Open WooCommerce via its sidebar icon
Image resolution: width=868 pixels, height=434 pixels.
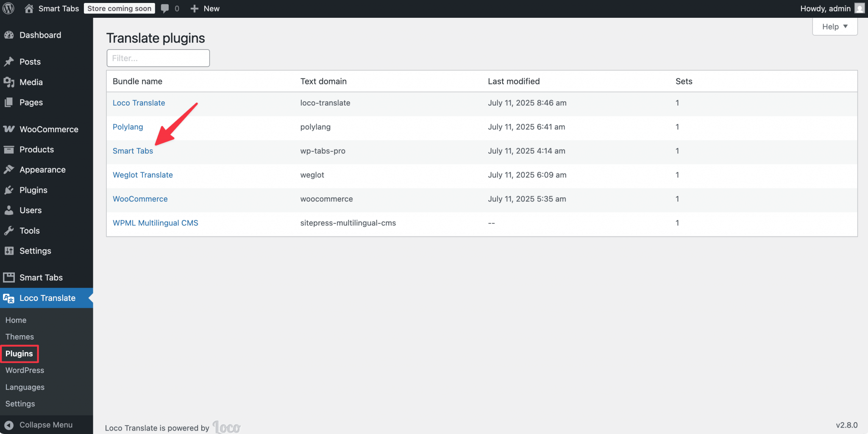click(x=9, y=129)
